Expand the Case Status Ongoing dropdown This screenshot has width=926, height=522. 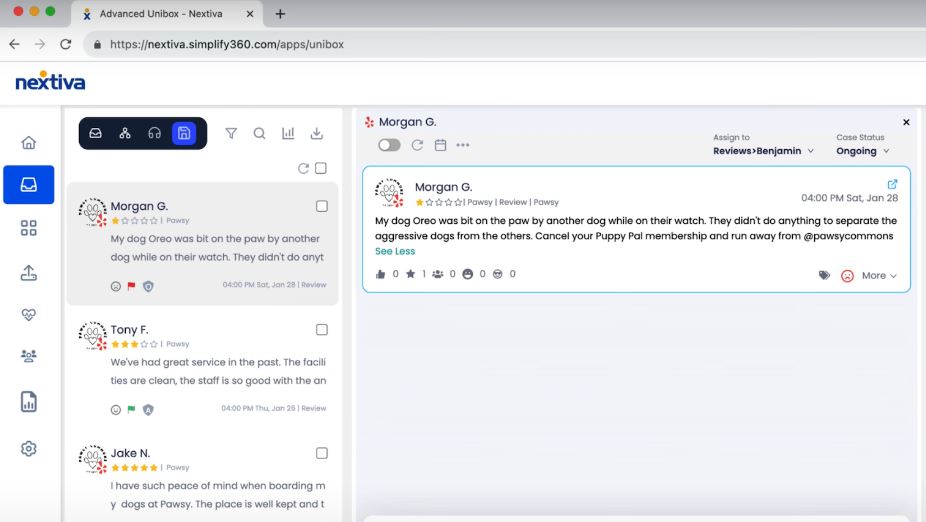(862, 151)
